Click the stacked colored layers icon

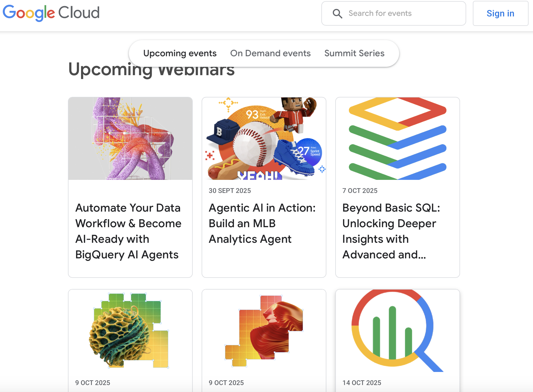click(397, 138)
